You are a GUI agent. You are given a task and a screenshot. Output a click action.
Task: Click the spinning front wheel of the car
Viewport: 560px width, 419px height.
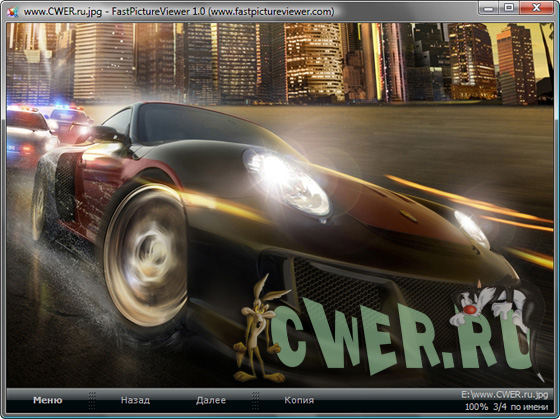[x=146, y=255]
